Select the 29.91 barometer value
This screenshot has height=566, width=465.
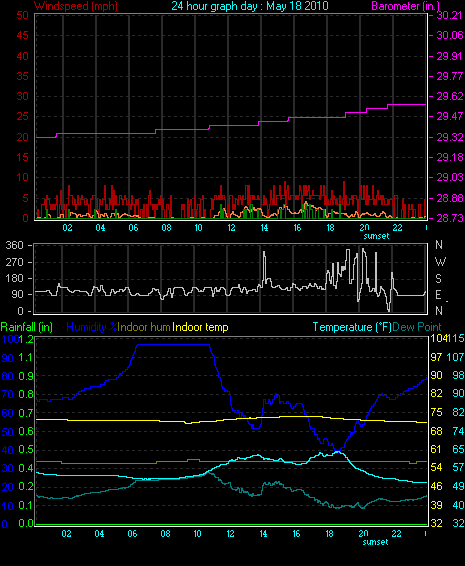click(x=449, y=56)
